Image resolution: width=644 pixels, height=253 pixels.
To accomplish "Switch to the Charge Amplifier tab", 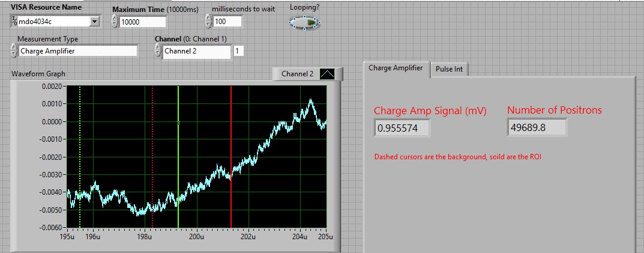I will click(396, 69).
